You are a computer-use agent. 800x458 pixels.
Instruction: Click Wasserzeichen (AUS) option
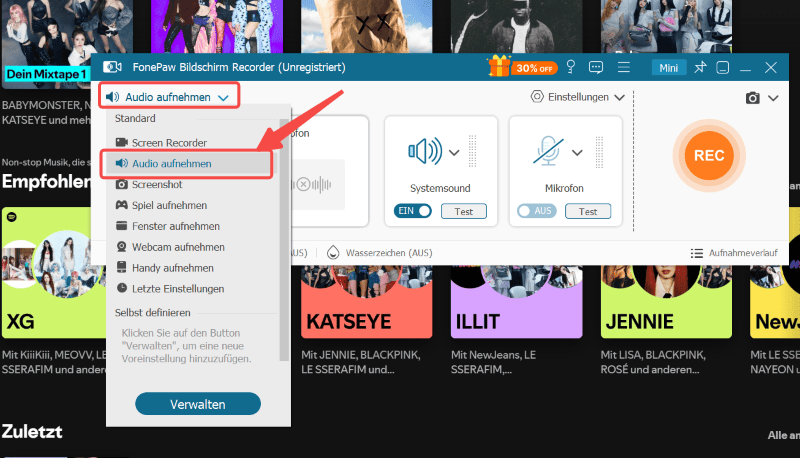tap(389, 253)
